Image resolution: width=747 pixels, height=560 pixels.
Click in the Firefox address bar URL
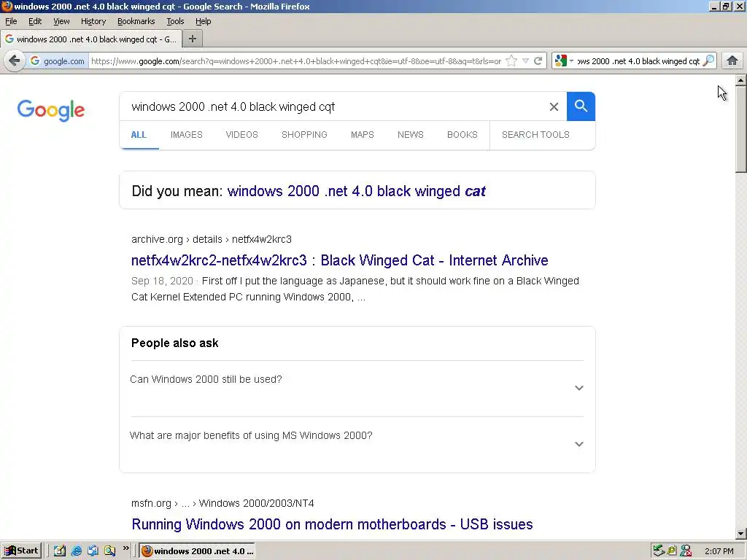pos(296,61)
